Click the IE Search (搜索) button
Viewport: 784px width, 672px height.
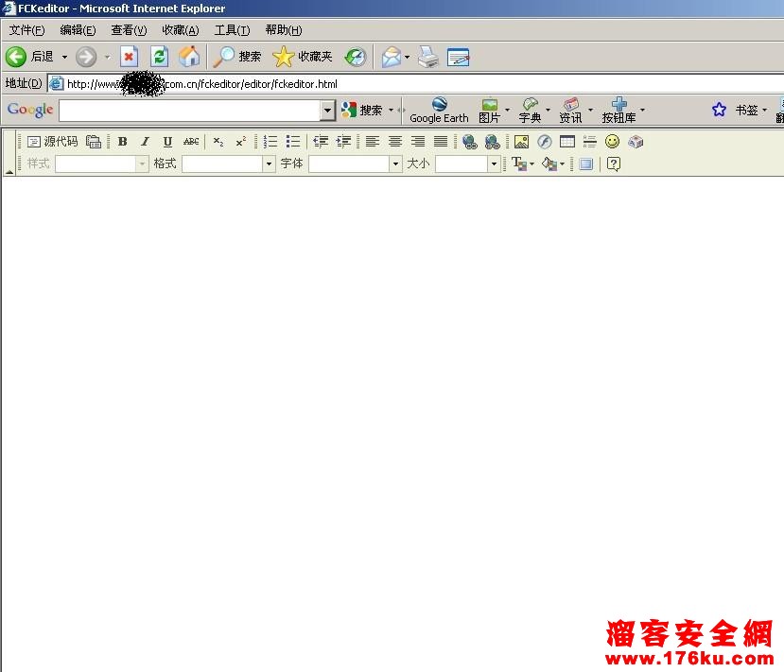click(x=237, y=57)
